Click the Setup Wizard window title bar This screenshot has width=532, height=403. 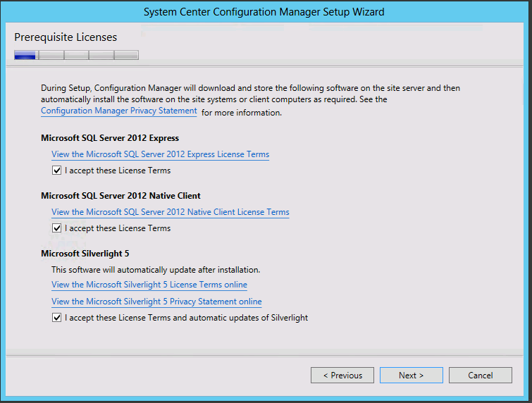pos(264,12)
